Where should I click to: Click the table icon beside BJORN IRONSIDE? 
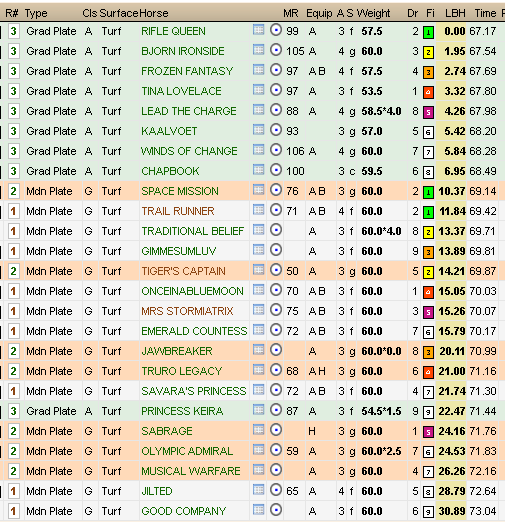click(x=258, y=50)
